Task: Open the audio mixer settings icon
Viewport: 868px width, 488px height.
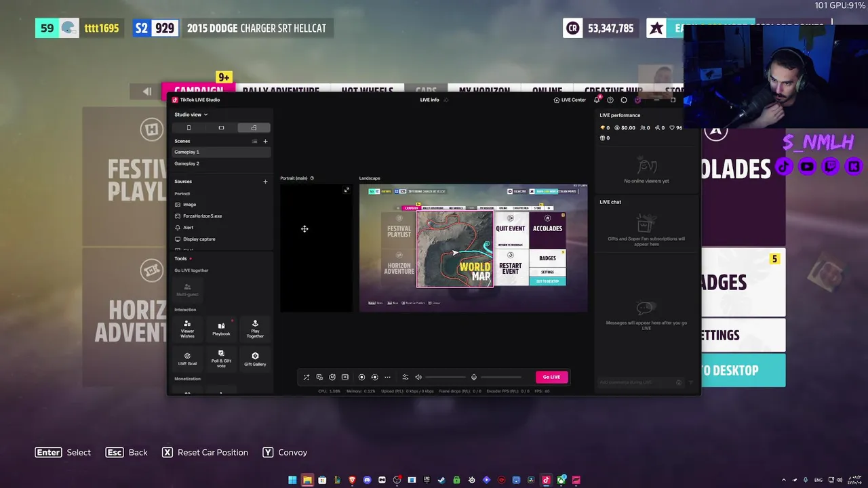Action: pos(406,377)
